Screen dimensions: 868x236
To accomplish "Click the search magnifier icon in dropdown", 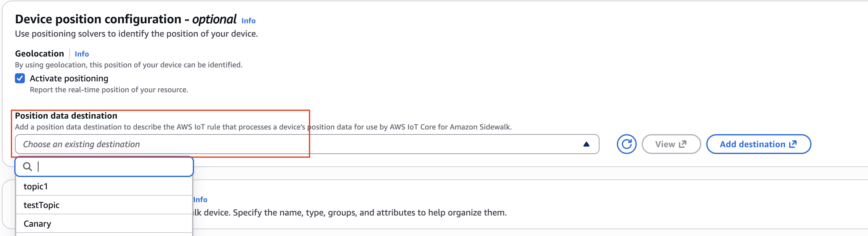I will [x=27, y=166].
